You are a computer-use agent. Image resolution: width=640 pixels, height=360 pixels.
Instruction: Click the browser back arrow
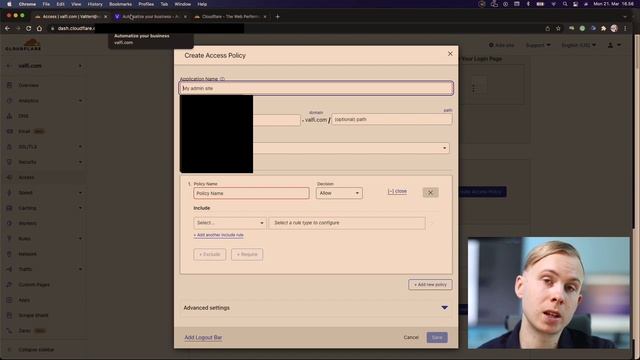pos(7,29)
